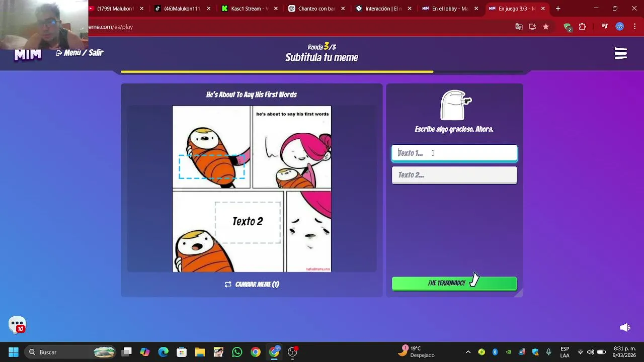The height and width of the screenshot is (362, 644).
Task: Open the NVIDIA icon in system tray
Action: pos(509,352)
